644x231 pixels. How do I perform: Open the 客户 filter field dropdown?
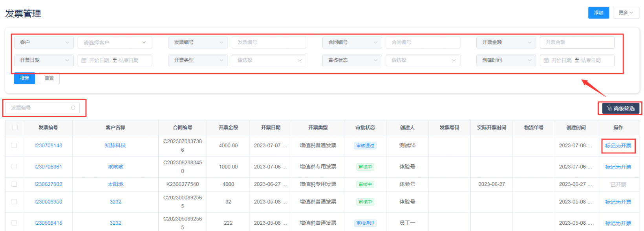[x=44, y=42]
